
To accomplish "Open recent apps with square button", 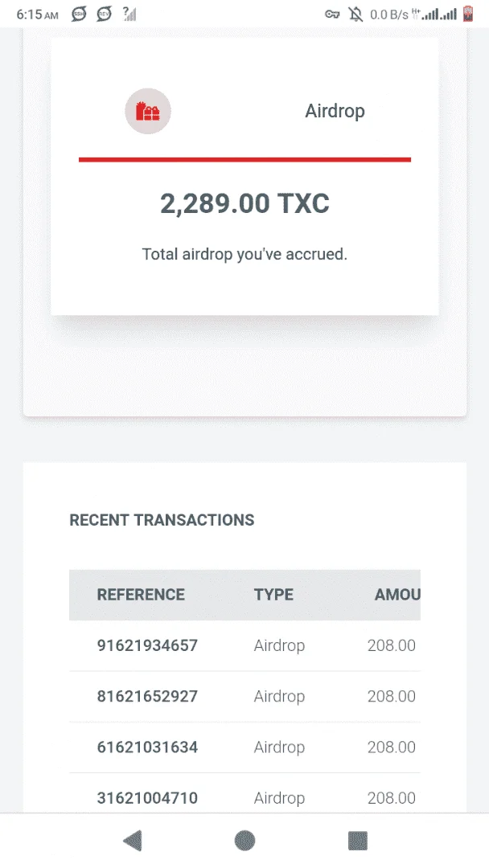I will coord(358,841).
